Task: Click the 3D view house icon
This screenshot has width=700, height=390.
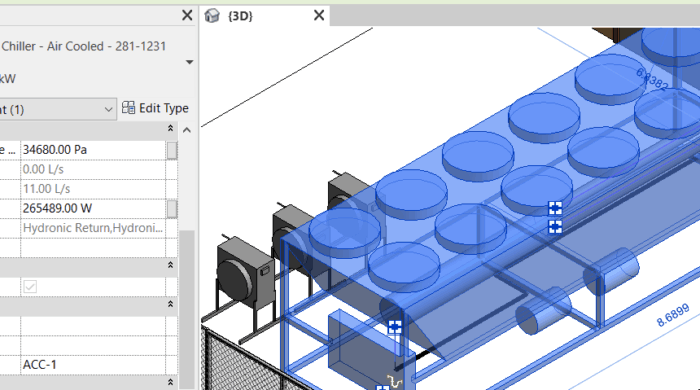Action: click(212, 16)
